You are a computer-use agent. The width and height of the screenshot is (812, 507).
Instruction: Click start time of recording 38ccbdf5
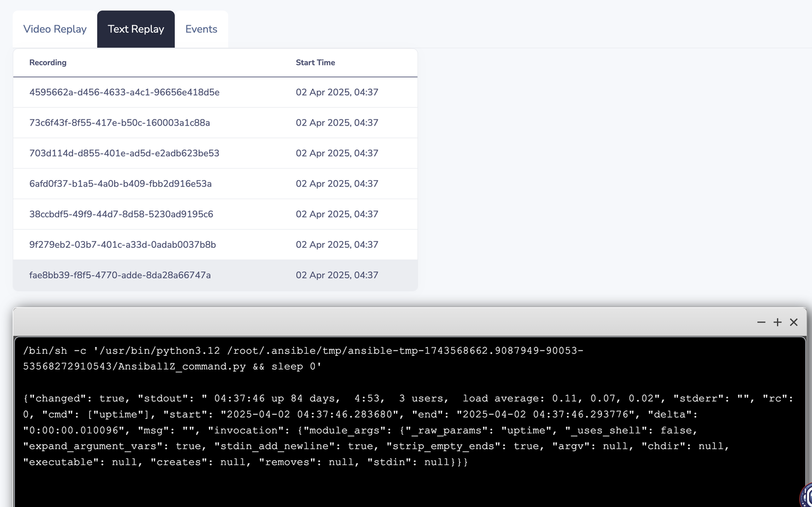(x=337, y=214)
